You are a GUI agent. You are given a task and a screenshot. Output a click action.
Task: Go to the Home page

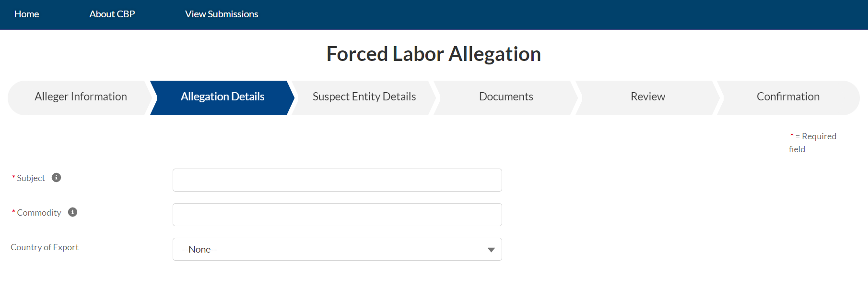(26, 14)
